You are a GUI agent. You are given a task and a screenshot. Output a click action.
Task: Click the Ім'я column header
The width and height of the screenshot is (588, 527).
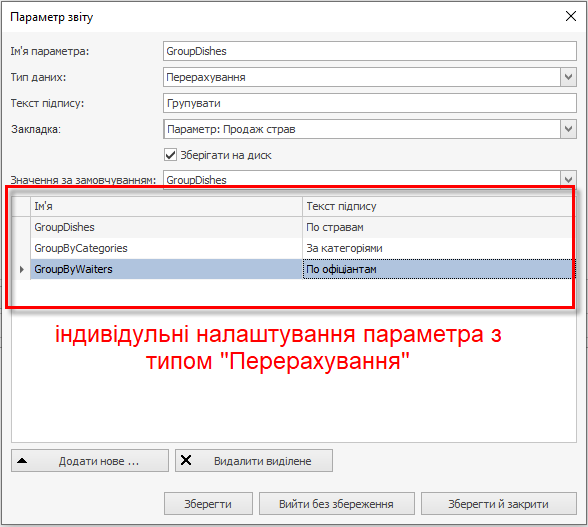(166, 206)
